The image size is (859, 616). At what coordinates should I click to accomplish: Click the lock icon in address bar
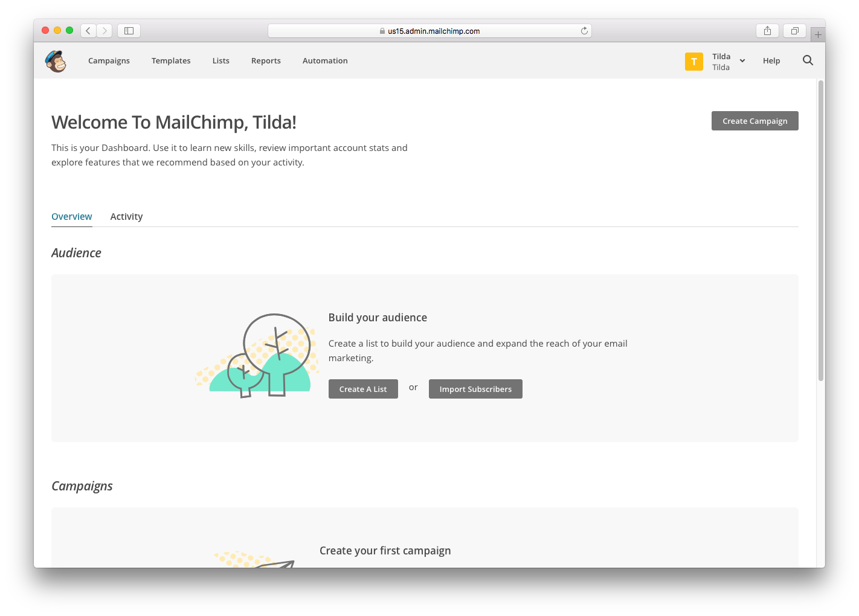[x=382, y=31]
